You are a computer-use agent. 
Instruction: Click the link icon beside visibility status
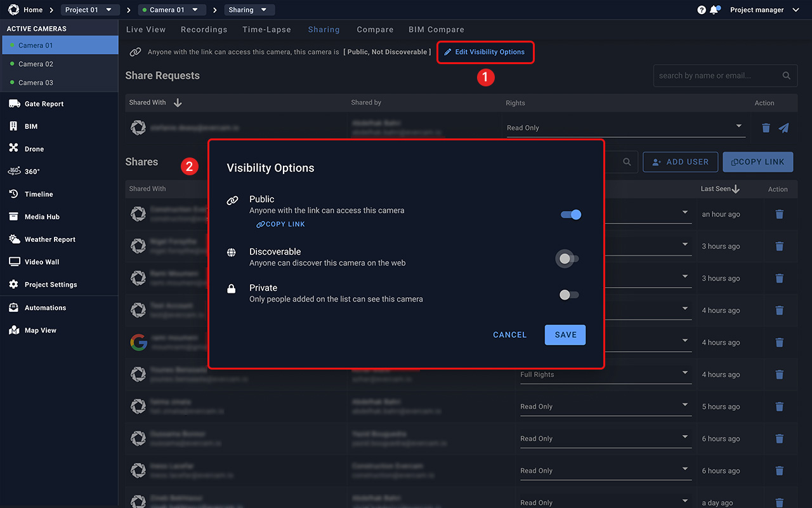135,52
